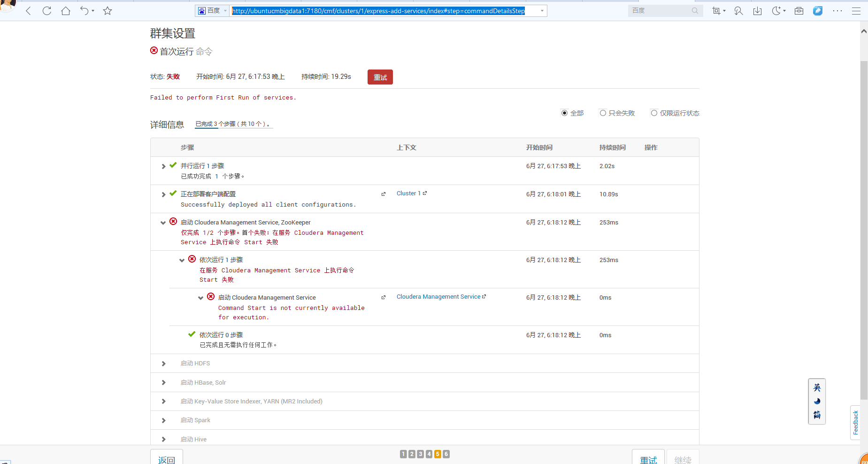Open external link icon in client configuration row

click(384, 194)
